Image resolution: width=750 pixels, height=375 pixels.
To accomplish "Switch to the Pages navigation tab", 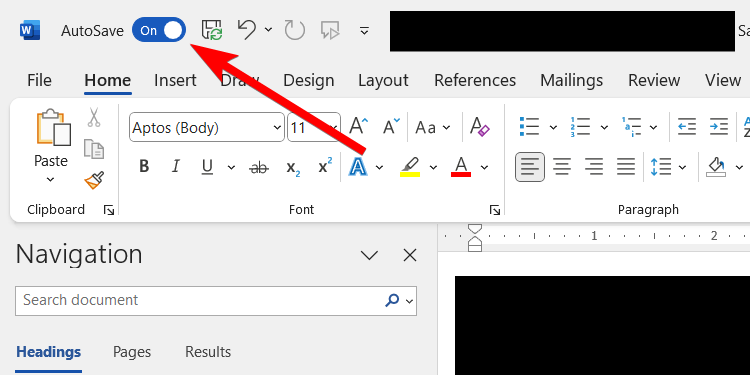I will [x=132, y=352].
